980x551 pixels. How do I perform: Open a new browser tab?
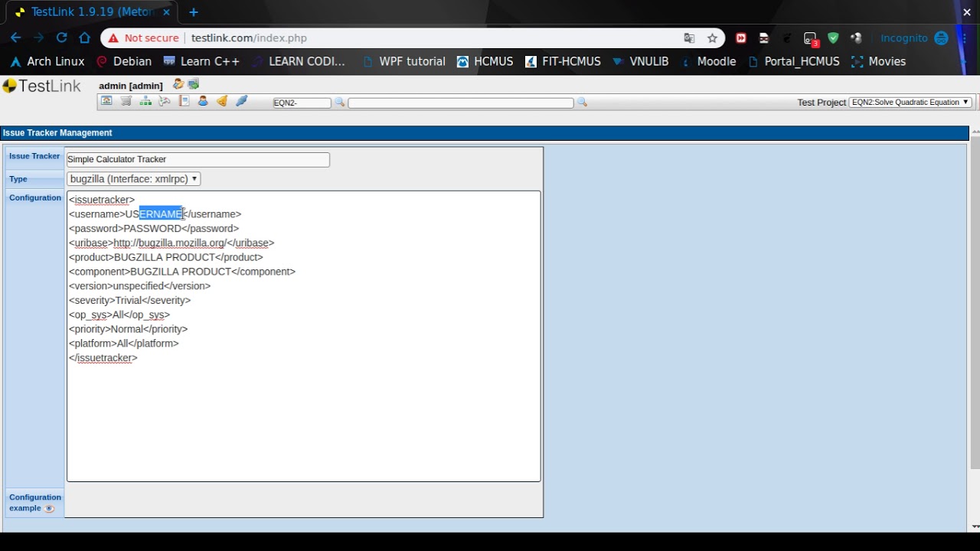tap(194, 12)
